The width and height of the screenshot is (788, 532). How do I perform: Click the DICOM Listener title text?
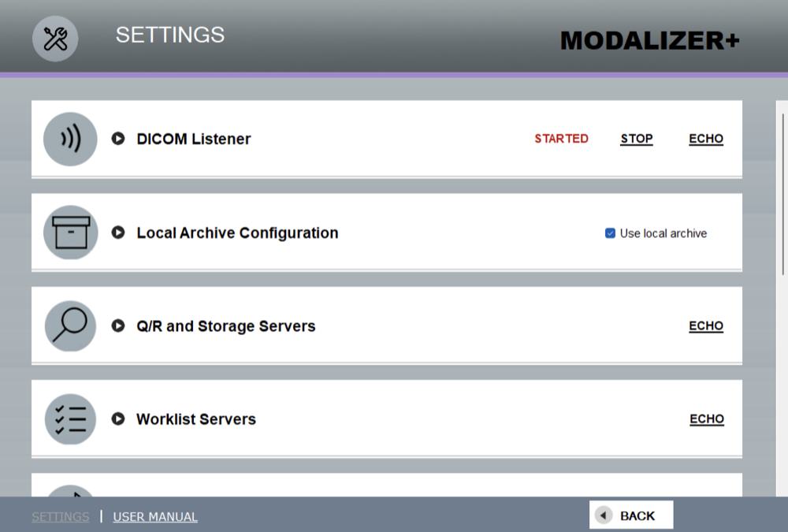[x=194, y=139]
